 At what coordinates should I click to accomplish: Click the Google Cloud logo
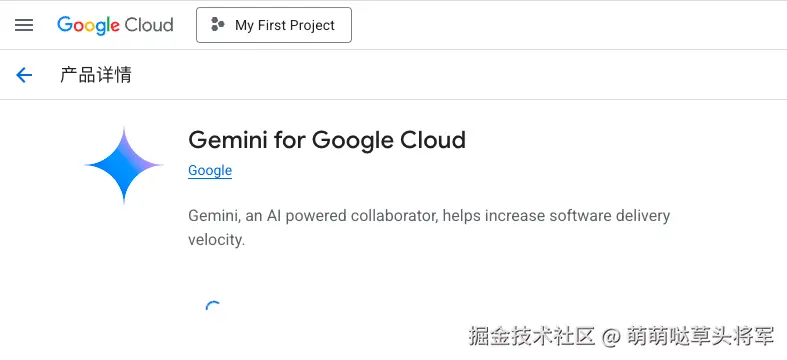click(115, 25)
